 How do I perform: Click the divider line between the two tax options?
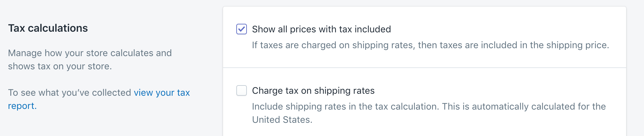tap(424, 68)
